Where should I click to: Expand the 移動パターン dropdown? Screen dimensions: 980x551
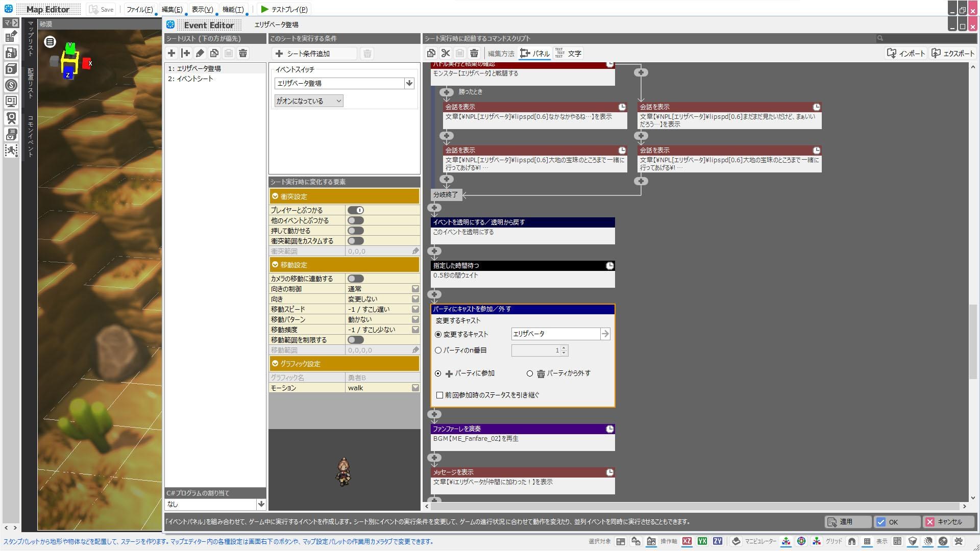pos(415,319)
